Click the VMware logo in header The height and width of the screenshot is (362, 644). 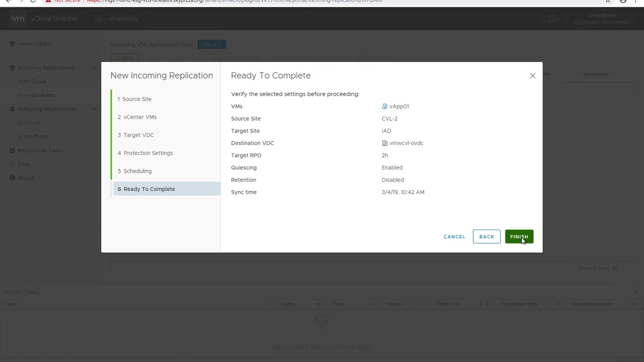(x=18, y=19)
